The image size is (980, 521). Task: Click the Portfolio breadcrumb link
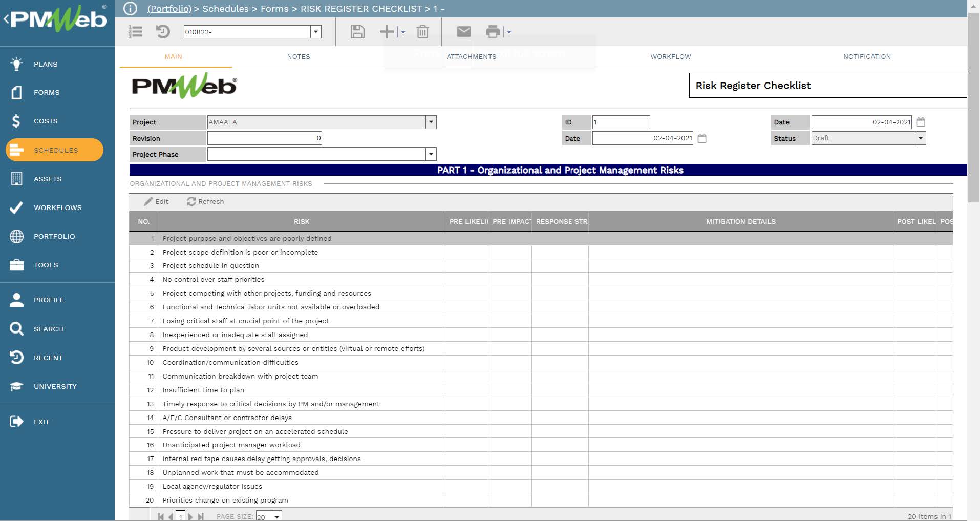[x=169, y=9]
